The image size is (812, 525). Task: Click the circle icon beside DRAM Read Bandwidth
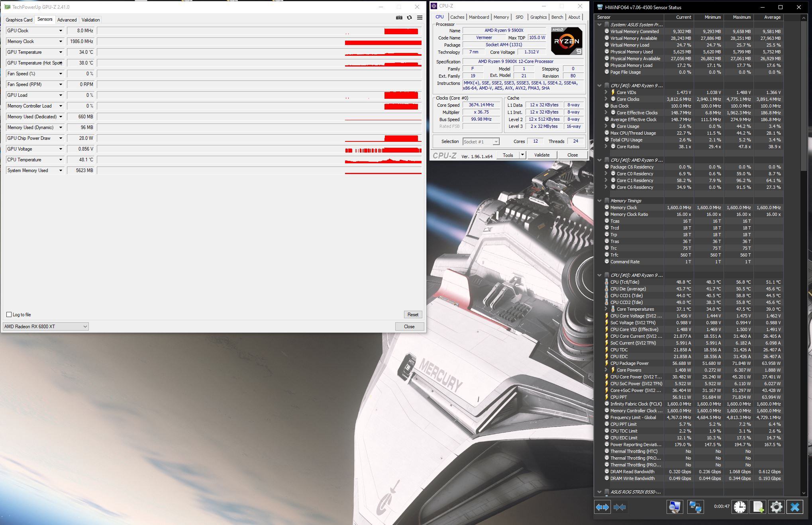[606, 472]
